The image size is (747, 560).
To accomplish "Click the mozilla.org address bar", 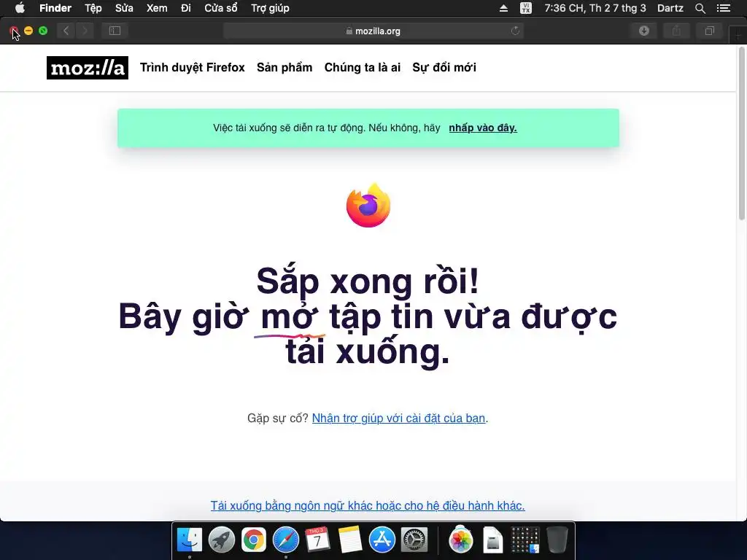I will pyautogui.click(x=373, y=31).
